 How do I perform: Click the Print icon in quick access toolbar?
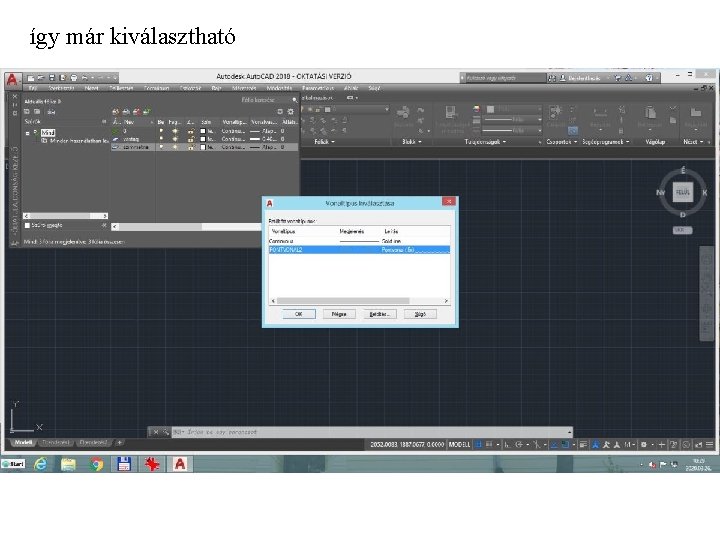(73, 78)
